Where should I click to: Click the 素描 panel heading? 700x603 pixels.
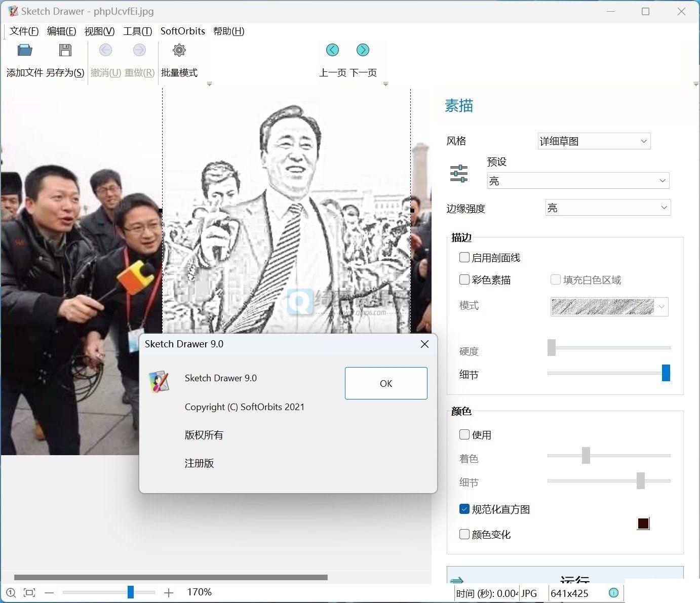[459, 105]
